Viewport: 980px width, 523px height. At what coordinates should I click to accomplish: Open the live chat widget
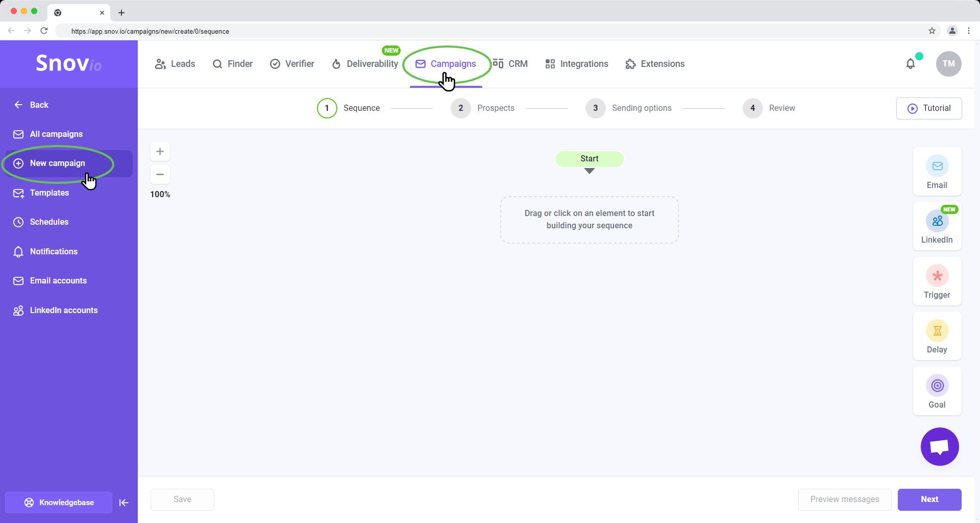click(x=939, y=446)
